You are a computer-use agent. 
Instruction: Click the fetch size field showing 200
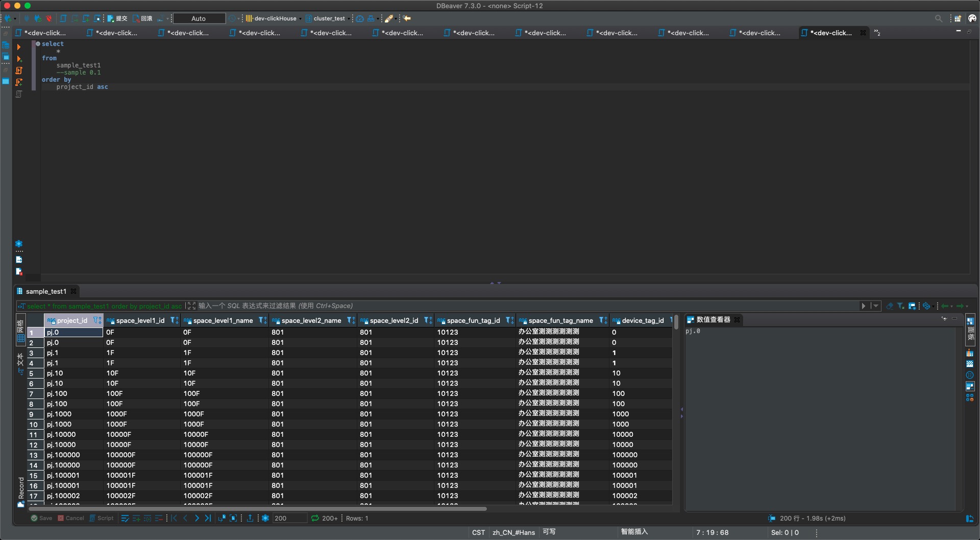pyautogui.click(x=289, y=518)
